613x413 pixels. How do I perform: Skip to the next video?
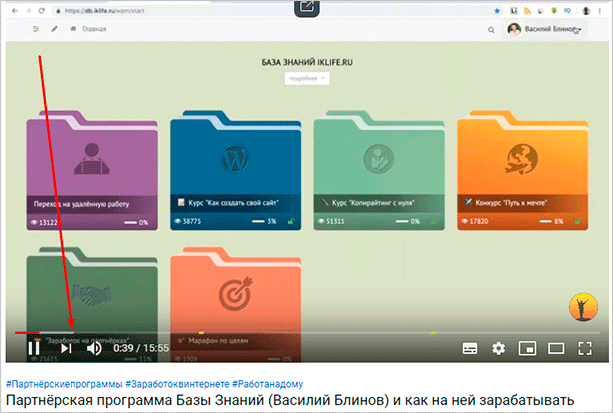point(66,348)
